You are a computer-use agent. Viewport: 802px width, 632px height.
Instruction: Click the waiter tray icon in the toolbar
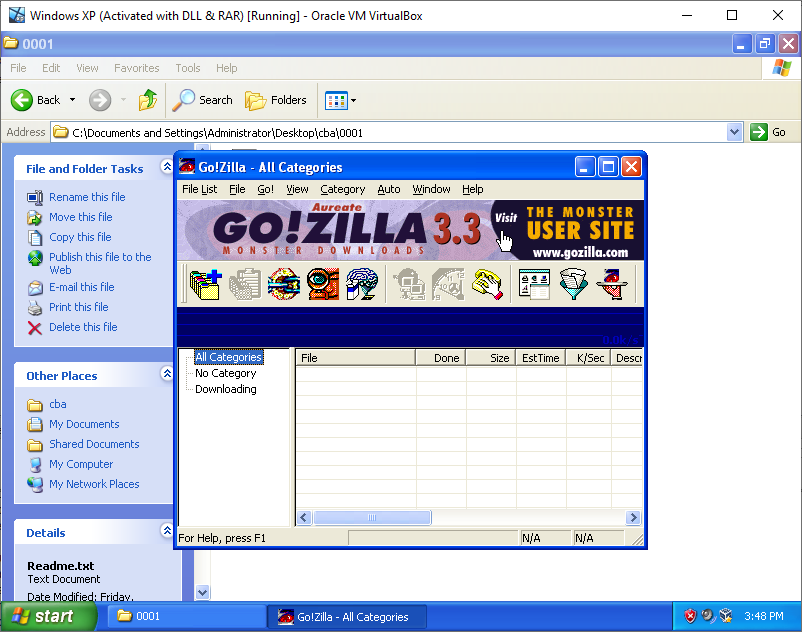click(612, 284)
